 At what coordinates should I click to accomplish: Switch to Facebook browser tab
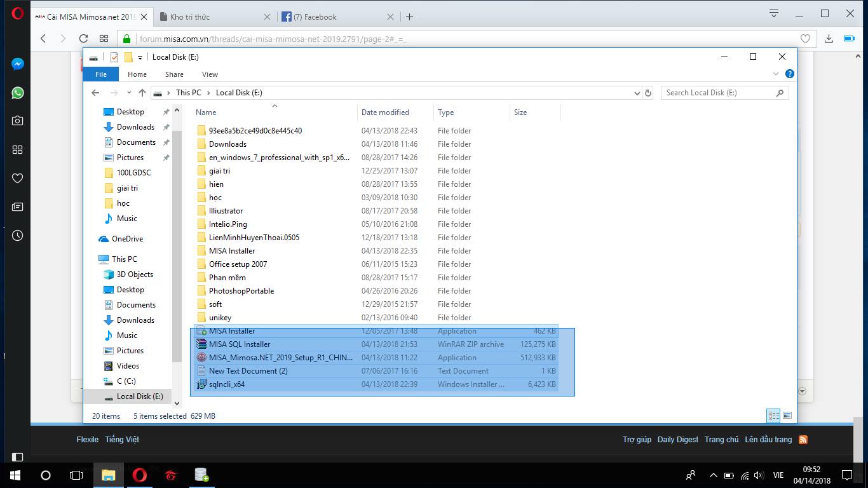(338, 17)
